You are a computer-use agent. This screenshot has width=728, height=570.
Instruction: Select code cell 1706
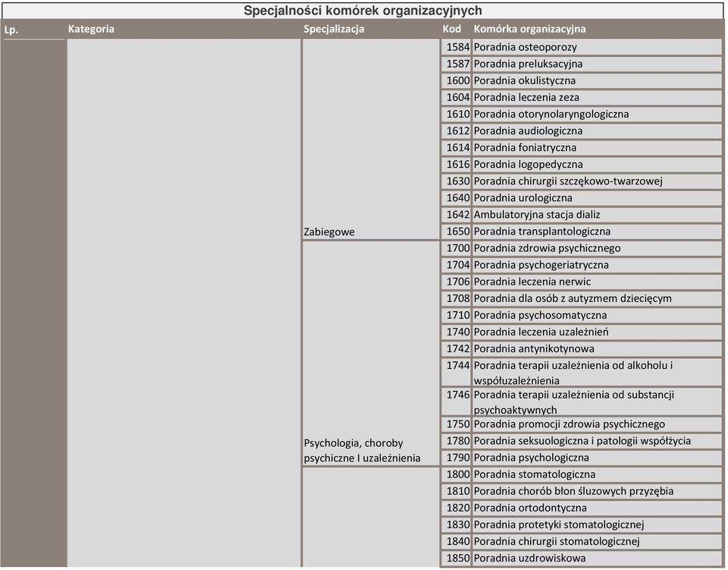point(456,281)
